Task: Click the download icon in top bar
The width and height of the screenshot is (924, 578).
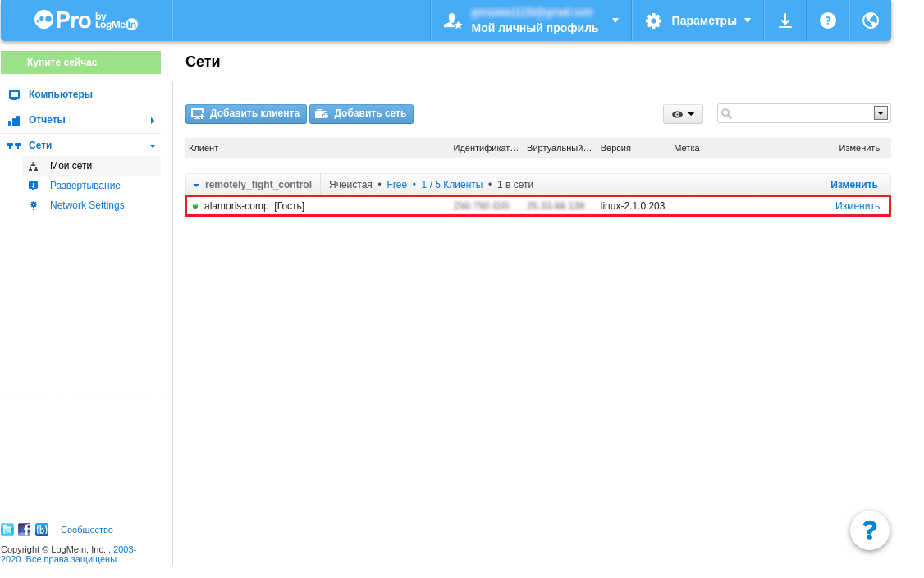Action: (785, 21)
